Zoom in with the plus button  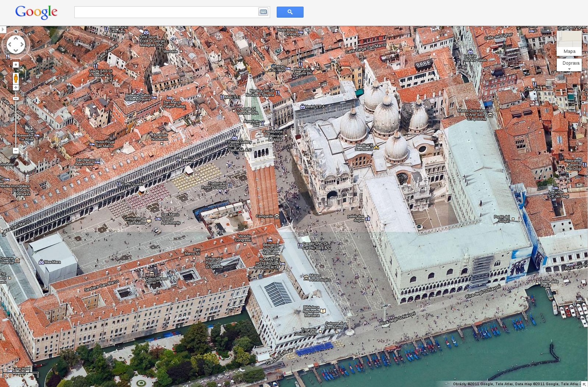pos(16,87)
